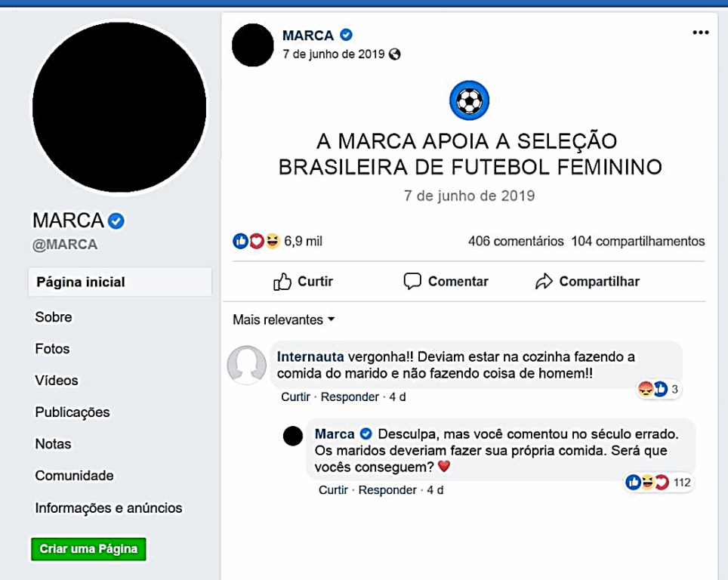
Task: Click the comment bubble icon labeled Comentar
Action: pos(412,281)
